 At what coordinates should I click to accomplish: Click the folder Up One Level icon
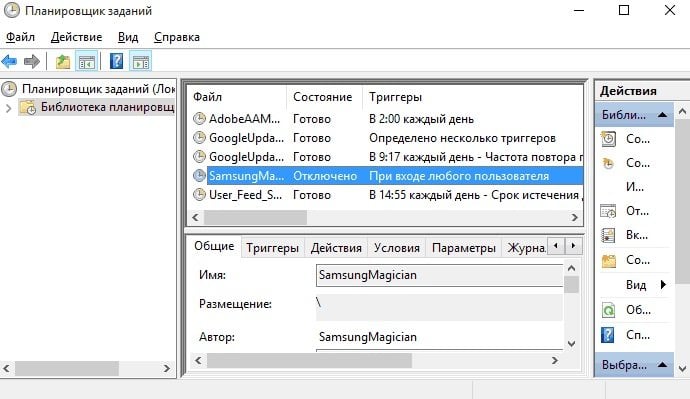63,62
